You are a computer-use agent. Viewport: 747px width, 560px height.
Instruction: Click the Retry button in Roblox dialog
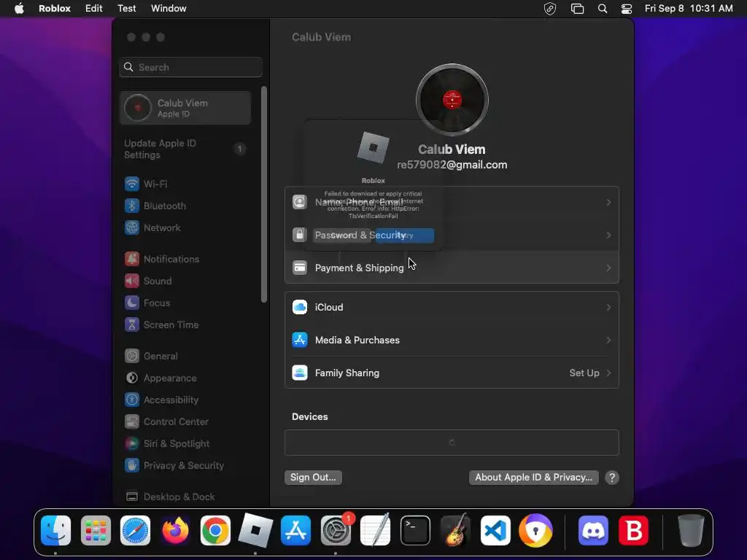pos(404,236)
